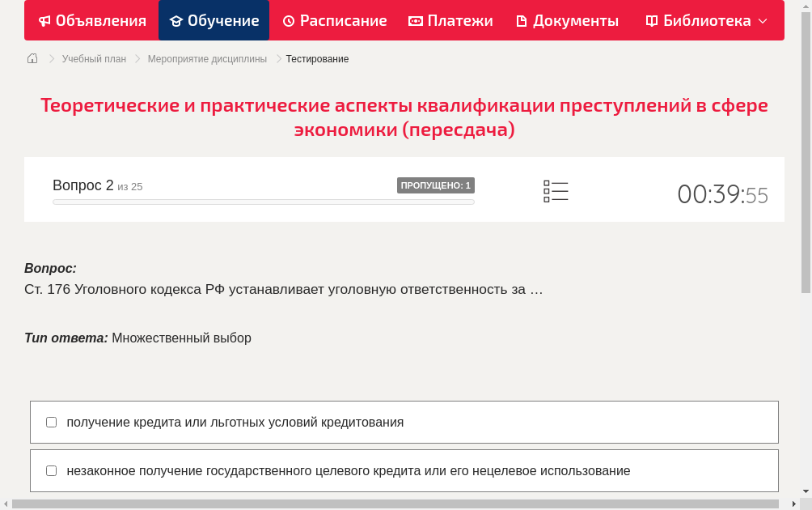The width and height of the screenshot is (812, 510).
Task: Click the clock icon next to Расписание
Action: (287, 20)
